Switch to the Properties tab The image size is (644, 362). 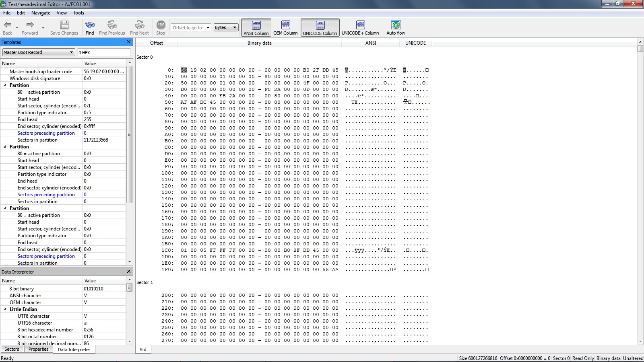click(38, 349)
